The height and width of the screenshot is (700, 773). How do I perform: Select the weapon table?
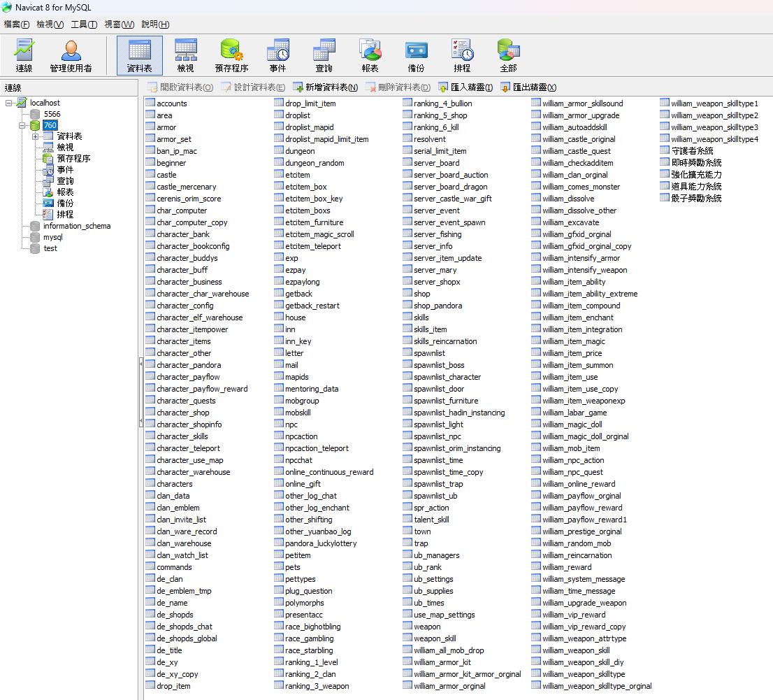point(427,627)
